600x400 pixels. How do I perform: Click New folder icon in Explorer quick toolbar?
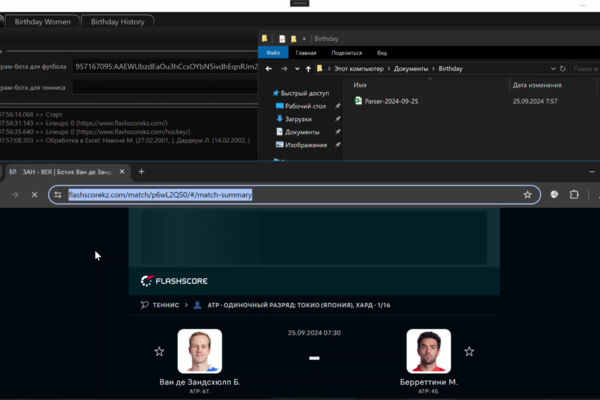(x=294, y=39)
